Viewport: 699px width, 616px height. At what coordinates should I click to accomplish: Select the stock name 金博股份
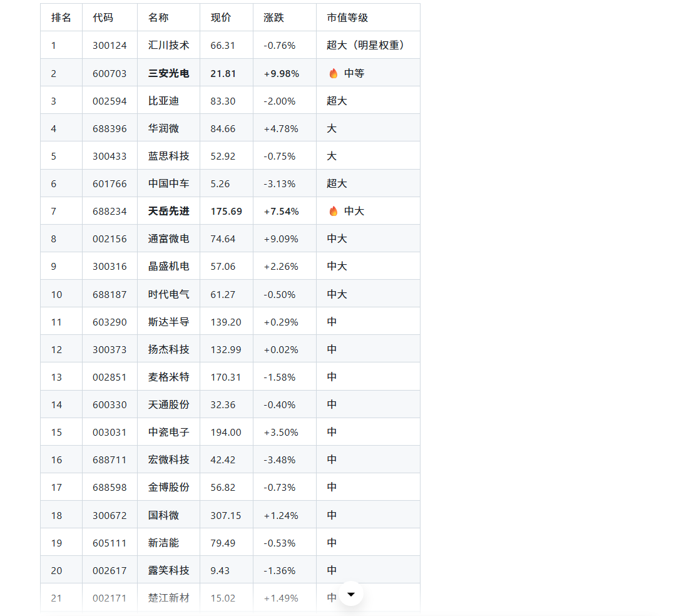tap(168, 488)
